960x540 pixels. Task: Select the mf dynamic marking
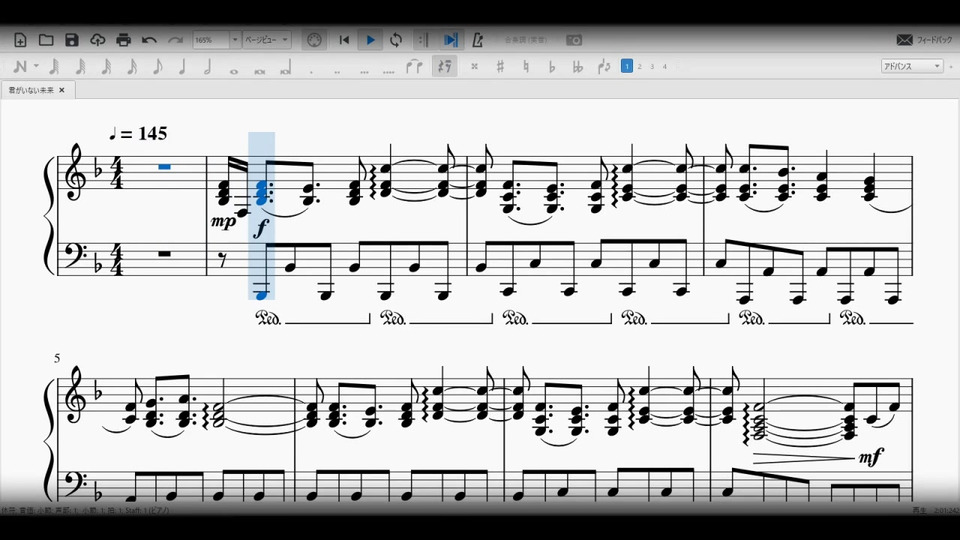point(871,456)
